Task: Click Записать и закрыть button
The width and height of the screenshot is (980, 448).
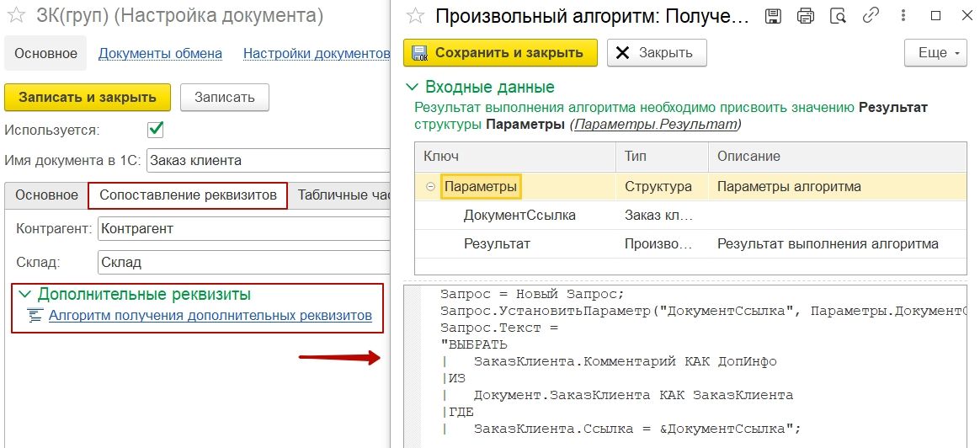Action: (88, 98)
